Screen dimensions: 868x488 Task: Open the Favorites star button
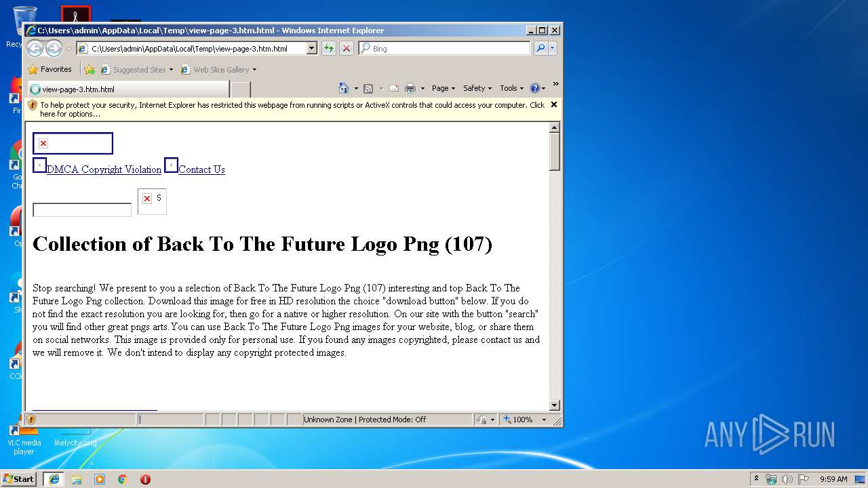click(x=50, y=69)
